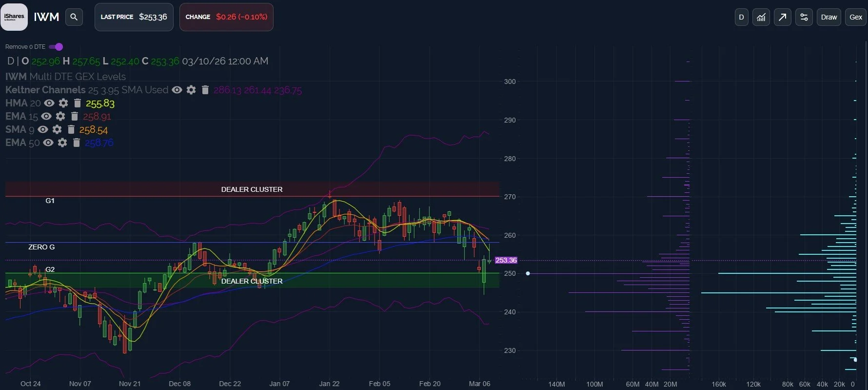Open the settings sliders icon

(804, 17)
